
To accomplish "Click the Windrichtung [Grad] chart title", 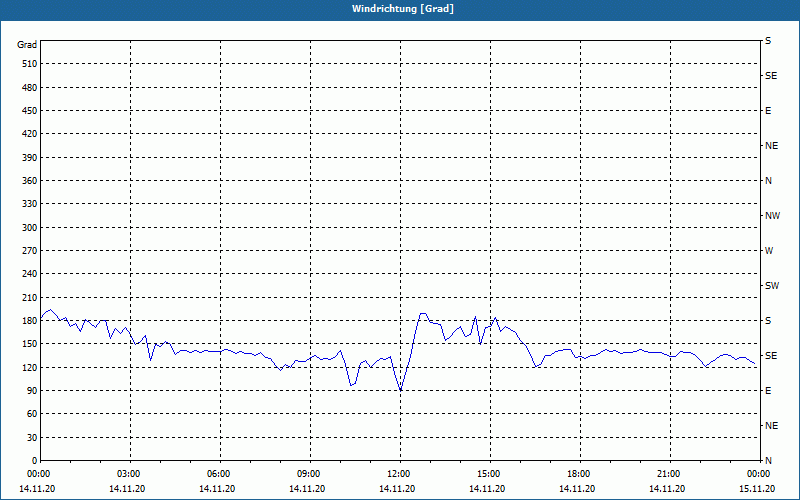I will pyautogui.click(x=403, y=9).
